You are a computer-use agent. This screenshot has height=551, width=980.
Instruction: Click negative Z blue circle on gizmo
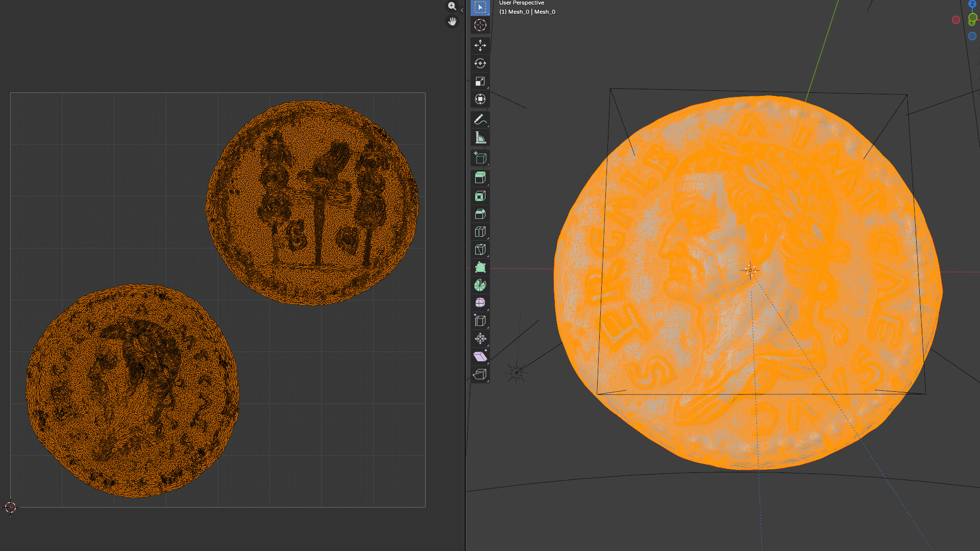(972, 36)
